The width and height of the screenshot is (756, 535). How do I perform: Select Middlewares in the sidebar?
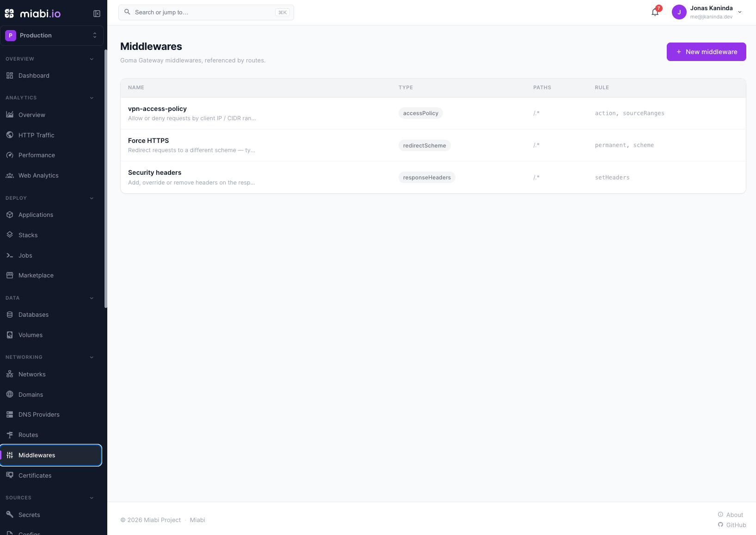[51, 455]
